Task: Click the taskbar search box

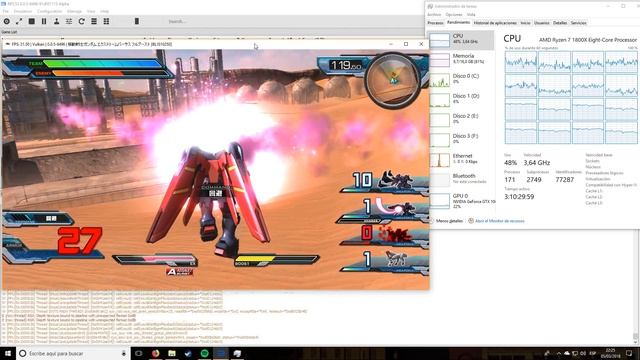Action: tap(73, 353)
